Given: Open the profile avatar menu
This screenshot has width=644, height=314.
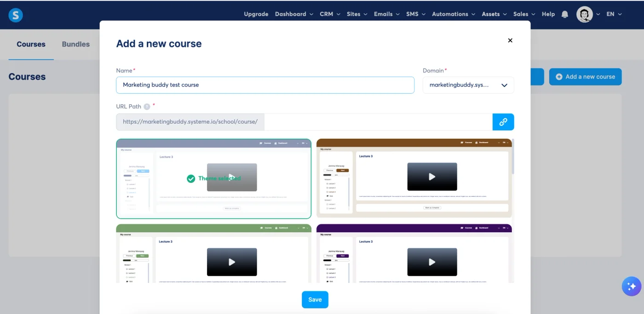Looking at the screenshot, I should pyautogui.click(x=585, y=14).
